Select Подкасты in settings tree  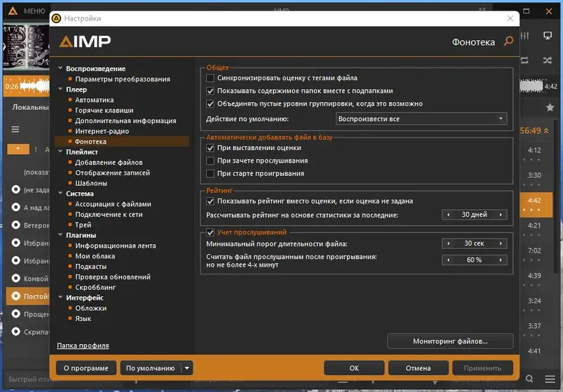coord(91,266)
